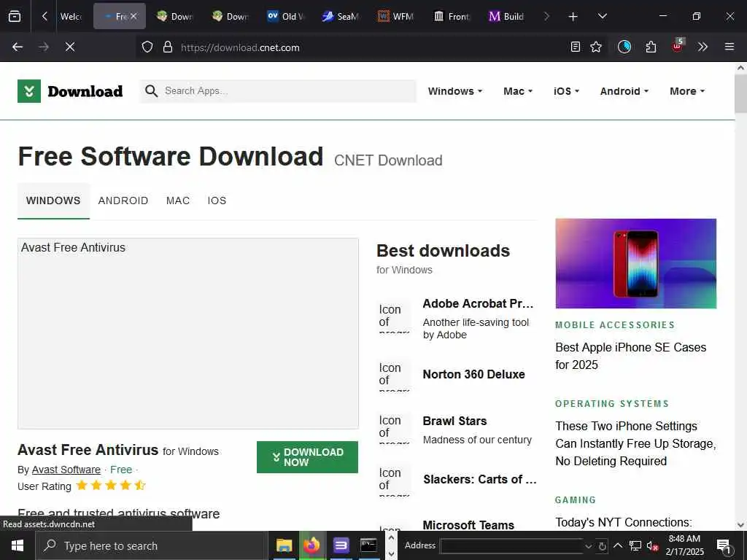Show hidden system tray icons
The width and height of the screenshot is (747, 560).
(617, 545)
